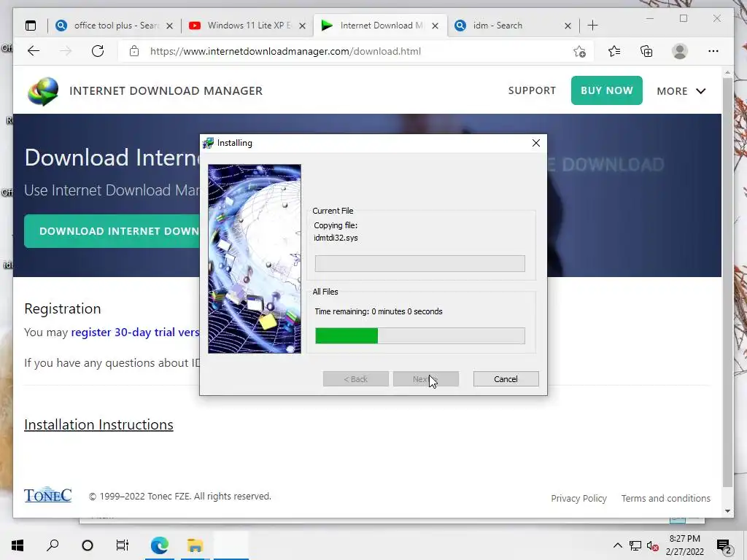View site information lock icon
This screenshot has height=560, width=747.
point(134,51)
